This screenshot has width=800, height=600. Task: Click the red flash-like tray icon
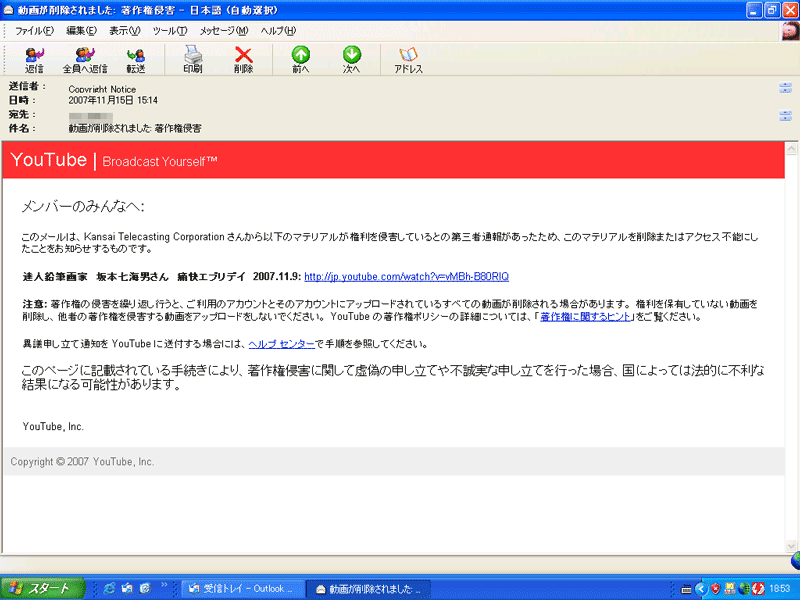tap(758, 589)
